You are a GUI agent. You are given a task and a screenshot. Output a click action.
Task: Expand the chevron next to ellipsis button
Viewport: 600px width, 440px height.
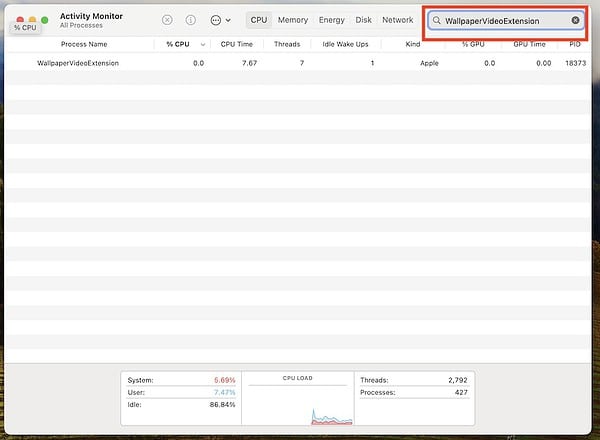[x=229, y=20]
